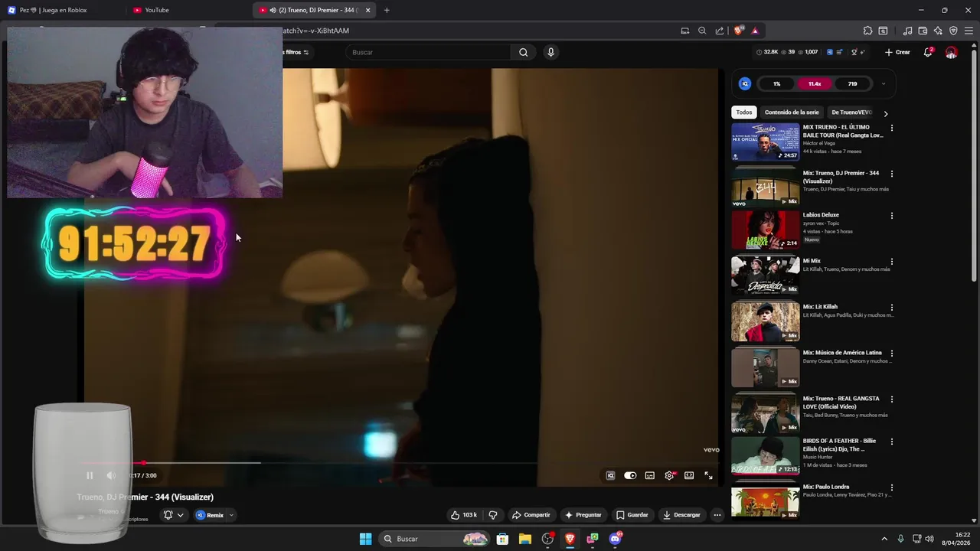Select Contenido de la serie chip
This screenshot has height=551, width=980.
pos(792,112)
